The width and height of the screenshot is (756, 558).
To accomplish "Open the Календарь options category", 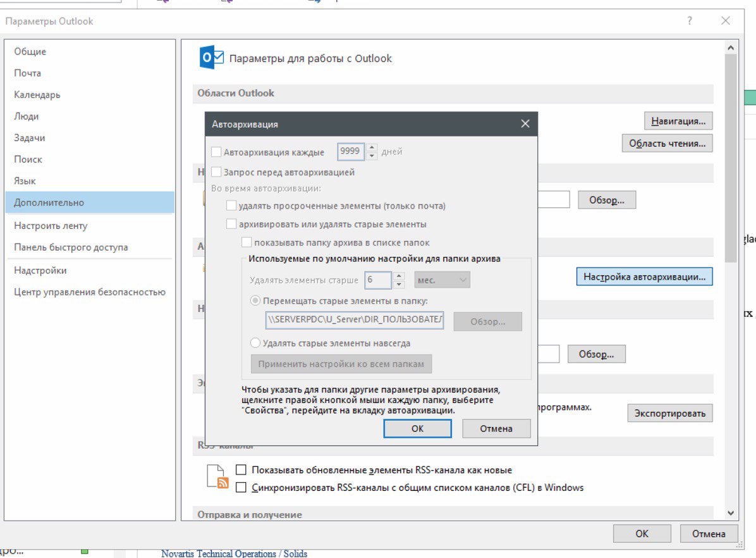I will point(90,95).
